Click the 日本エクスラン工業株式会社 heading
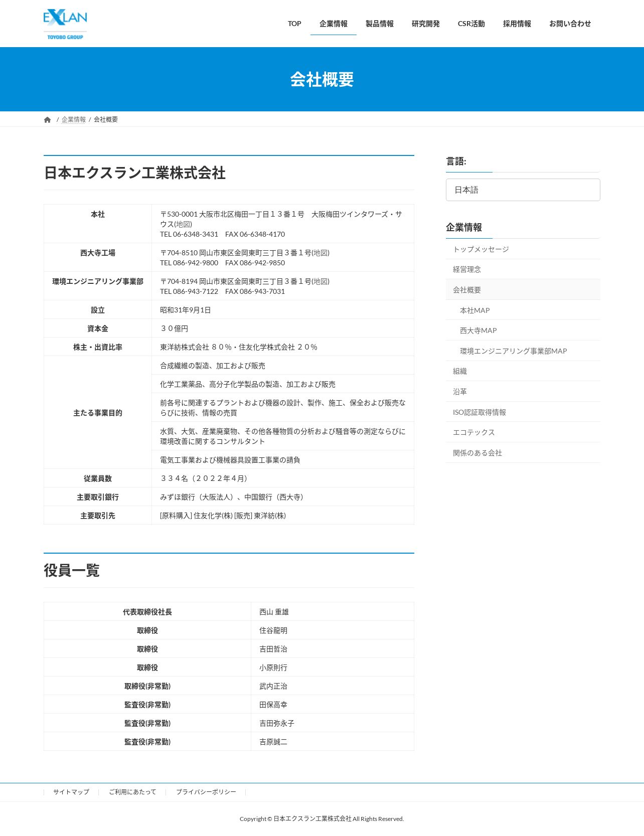Image resolution: width=644 pixels, height=836 pixels. 135,173
